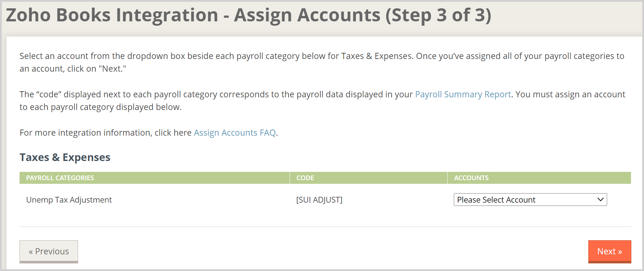
Task: Click the Taxes & Expenses section heading
Action: pyautogui.click(x=65, y=157)
